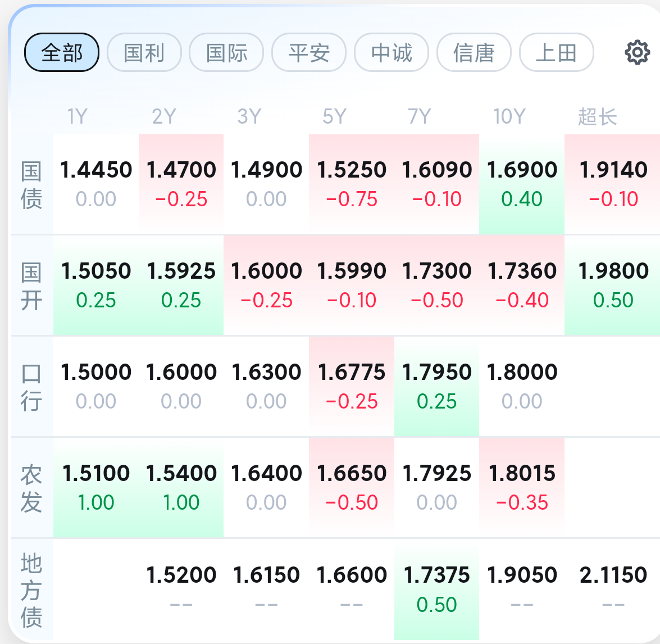This screenshot has width=660, height=644.
Task: Click the 国债 10Y yield 1.6900 cell
Action: [x=522, y=184]
